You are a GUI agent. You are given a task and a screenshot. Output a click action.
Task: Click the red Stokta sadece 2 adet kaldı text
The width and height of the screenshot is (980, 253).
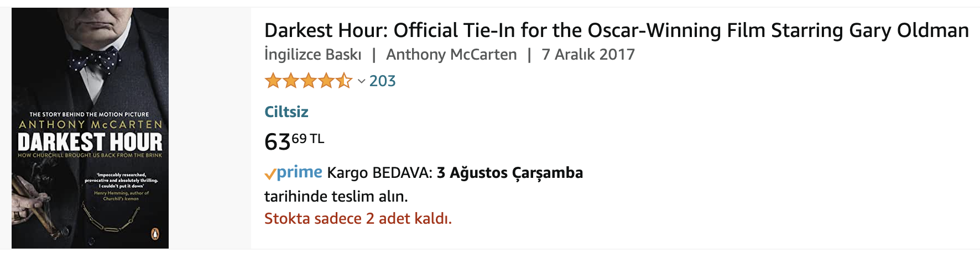358,219
